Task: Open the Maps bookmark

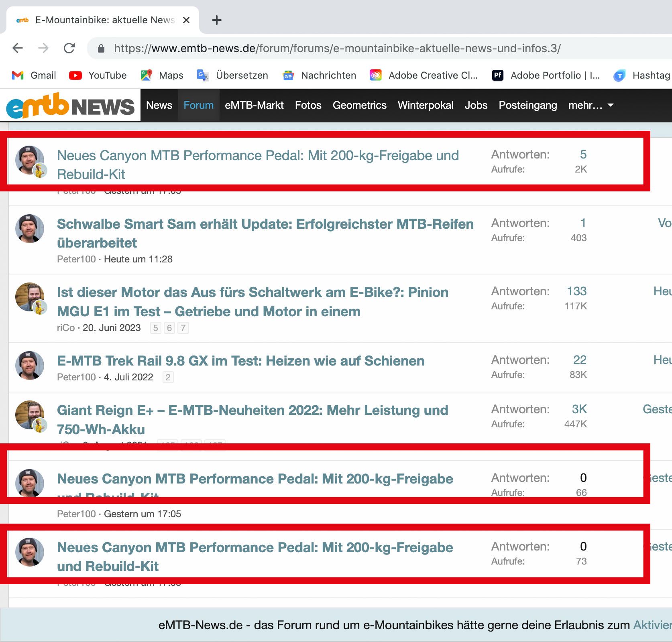Action: coord(162,75)
